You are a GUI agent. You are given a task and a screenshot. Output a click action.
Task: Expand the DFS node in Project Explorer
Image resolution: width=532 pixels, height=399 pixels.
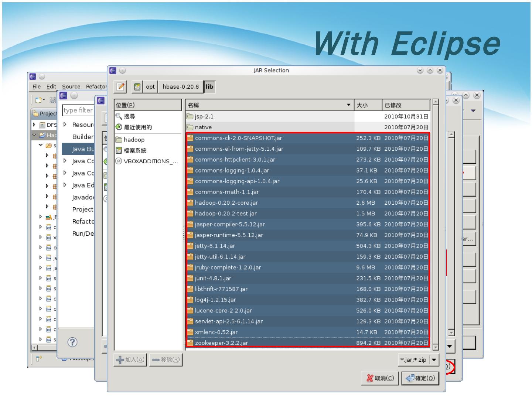(34, 125)
